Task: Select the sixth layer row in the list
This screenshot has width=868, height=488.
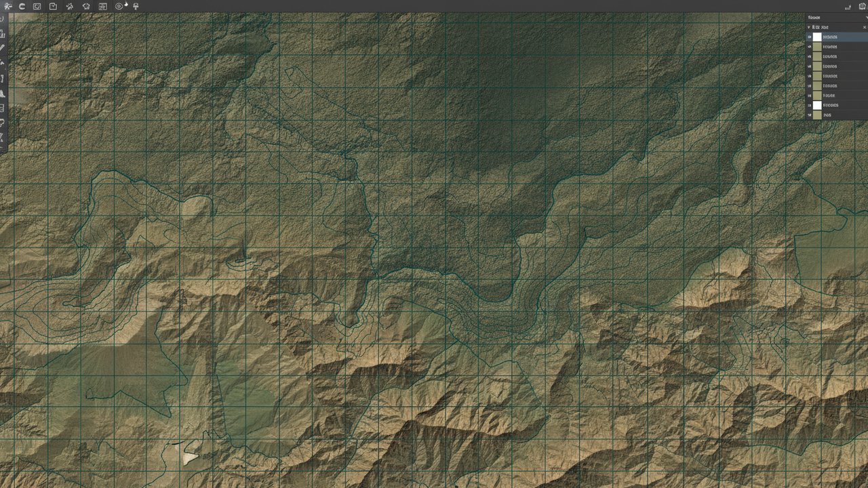Action: 837,86
